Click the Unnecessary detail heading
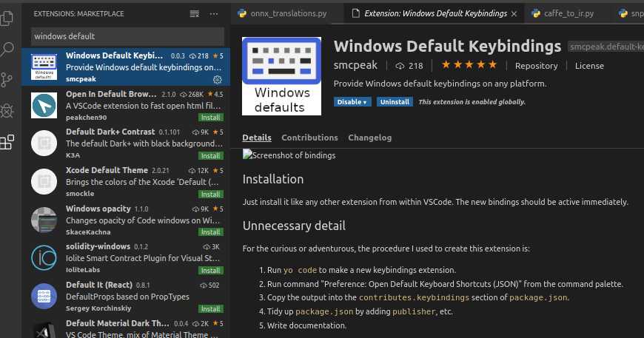Image resolution: width=644 pixels, height=338 pixels. (x=294, y=226)
